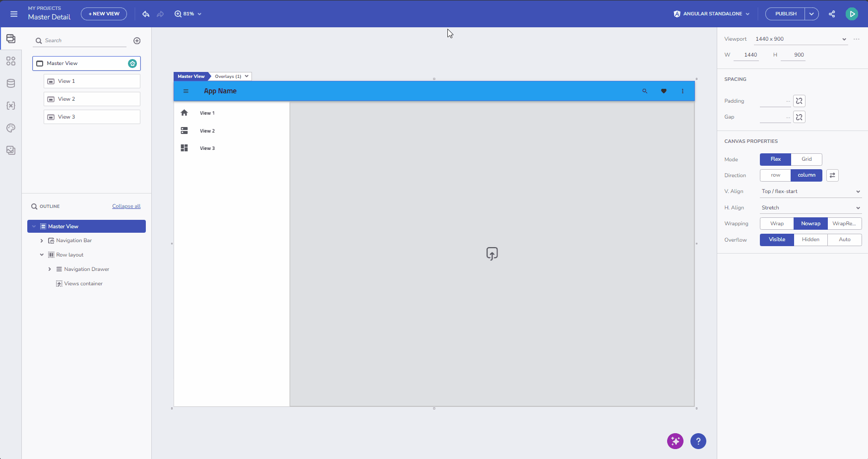
Task: Open the Angular Standalone framework dropdown
Action: click(x=712, y=14)
